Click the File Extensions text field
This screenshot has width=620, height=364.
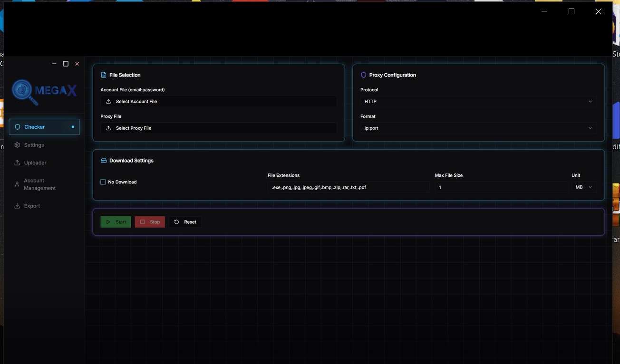tap(348, 187)
